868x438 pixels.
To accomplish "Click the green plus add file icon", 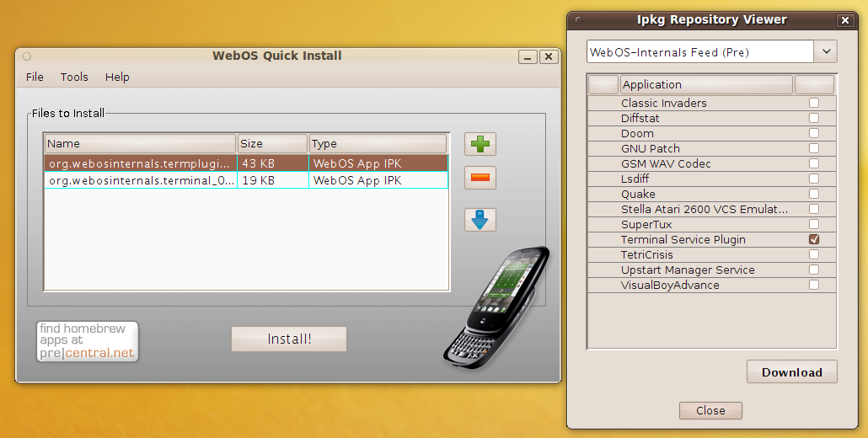I will click(480, 144).
